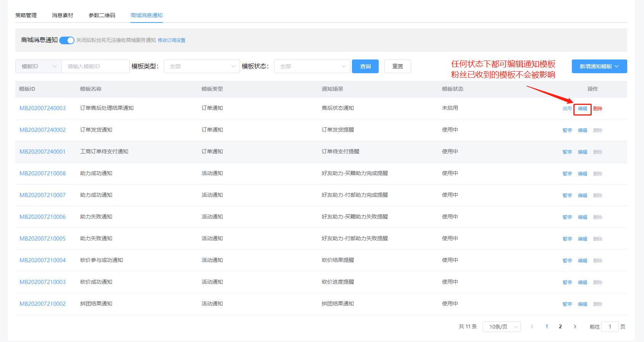Viewport: 644px width, 342px height.
Task: Go to next page using right arrow
Action: 575,327
